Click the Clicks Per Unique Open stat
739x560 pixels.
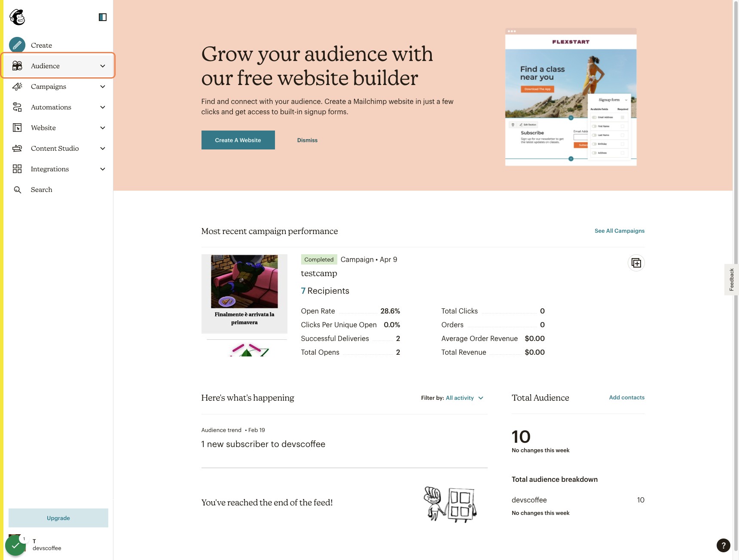pyautogui.click(x=351, y=325)
